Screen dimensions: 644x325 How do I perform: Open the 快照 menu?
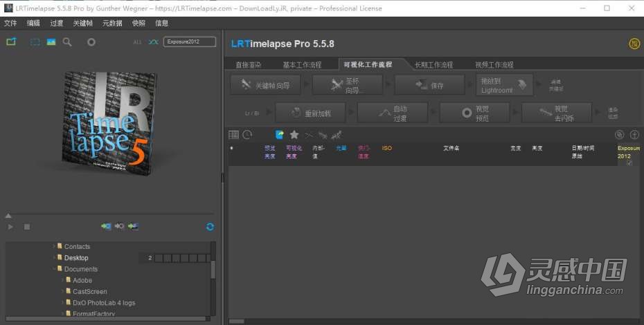(x=138, y=23)
